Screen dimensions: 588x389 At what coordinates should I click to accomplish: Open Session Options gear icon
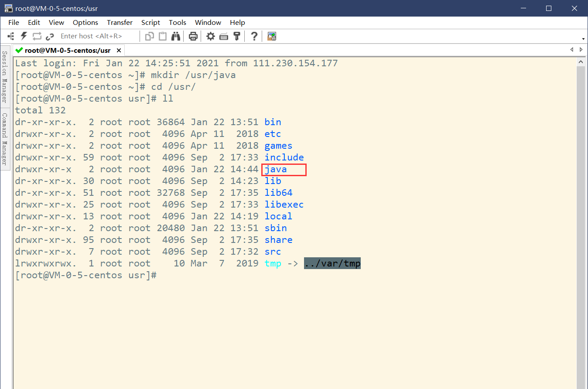pyautogui.click(x=211, y=36)
